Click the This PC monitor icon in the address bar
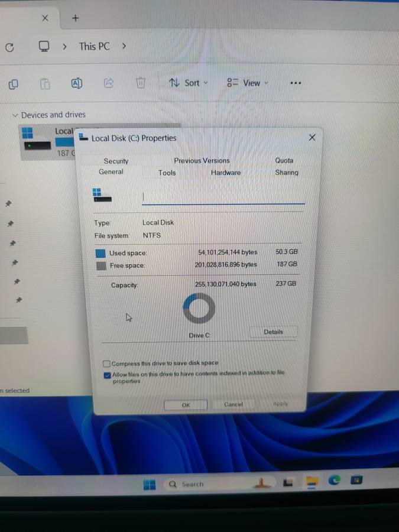 [44, 47]
